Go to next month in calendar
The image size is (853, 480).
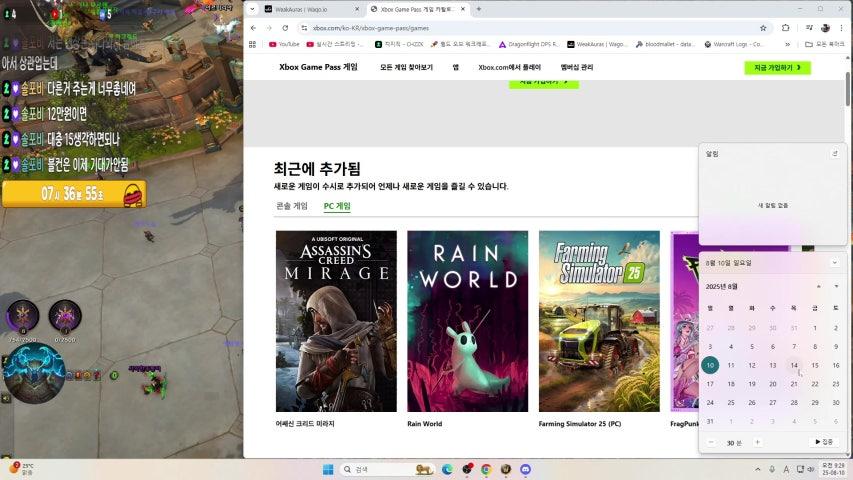click(x=836, y=286)
